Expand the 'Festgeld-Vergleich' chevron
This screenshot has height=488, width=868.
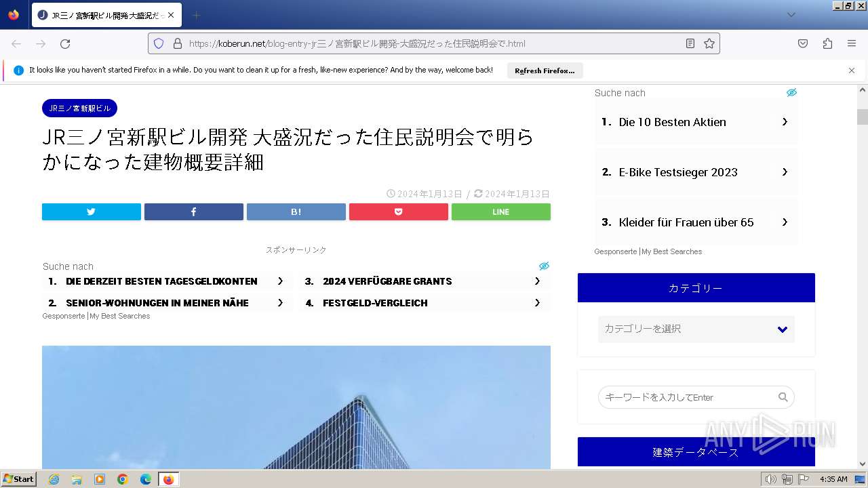[x=537, y=303]
